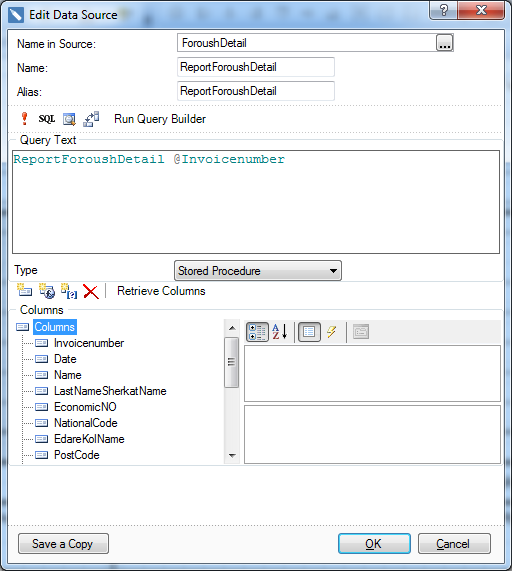Select the Columns root tree node

55,327
